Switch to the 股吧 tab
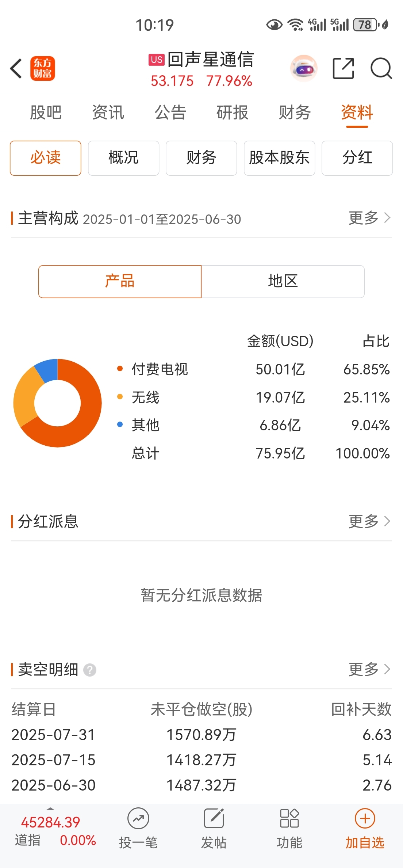The image size is (403, 868). point(46,112)
